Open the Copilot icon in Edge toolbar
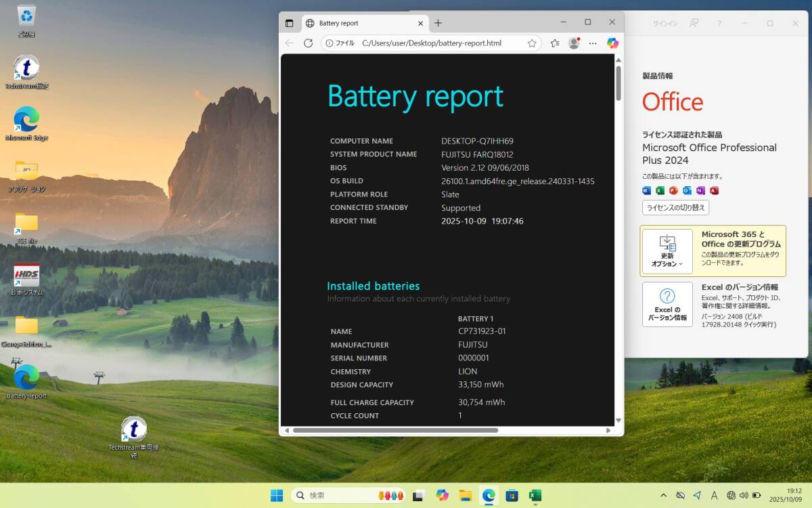This screenshot has width=812, height=508. (x=612, y=43)
